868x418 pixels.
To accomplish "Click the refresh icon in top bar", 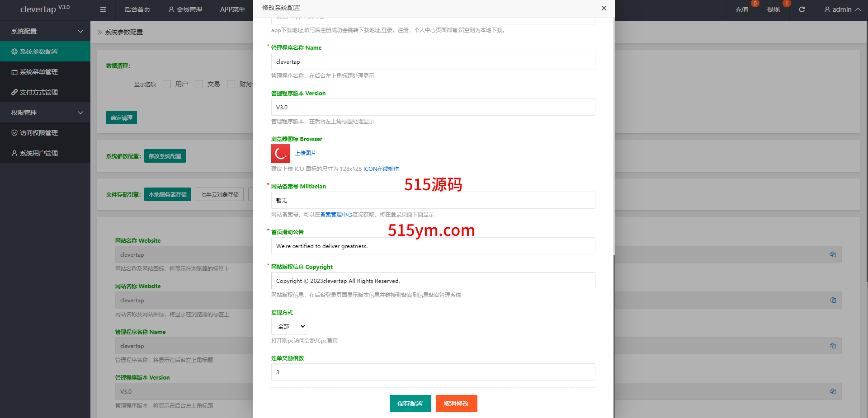I will tap(802, 9).
